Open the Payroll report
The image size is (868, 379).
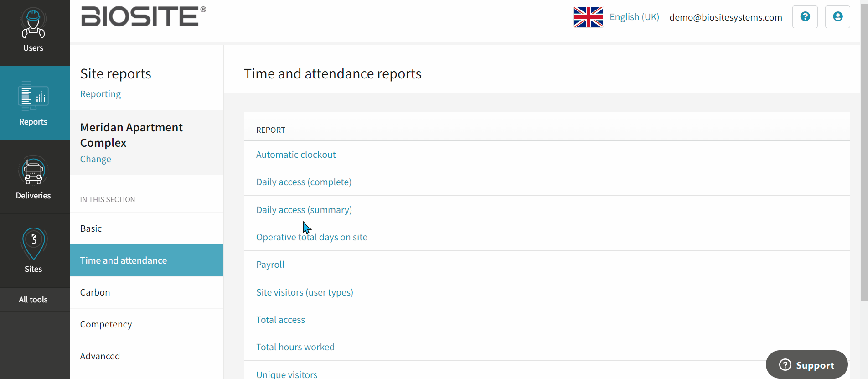click(270, 265)
